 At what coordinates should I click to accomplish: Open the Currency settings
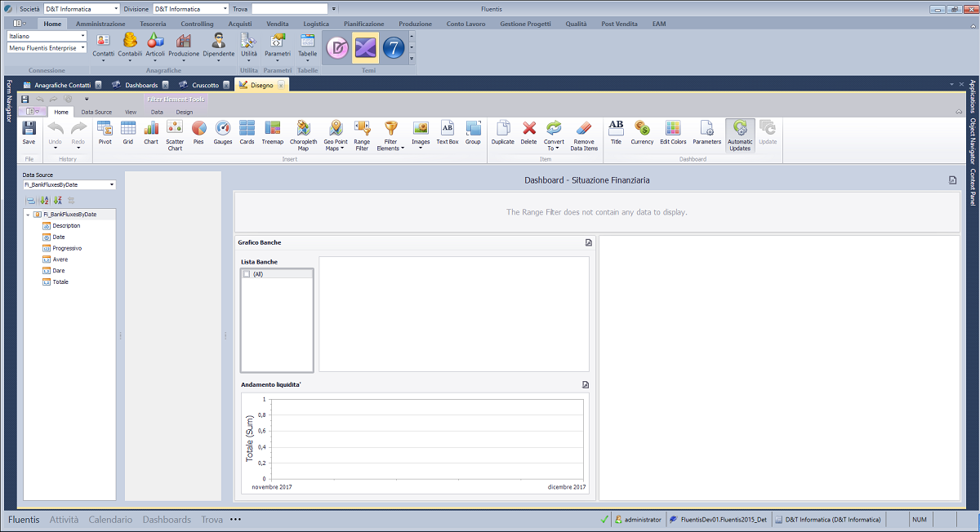point(642,132)
